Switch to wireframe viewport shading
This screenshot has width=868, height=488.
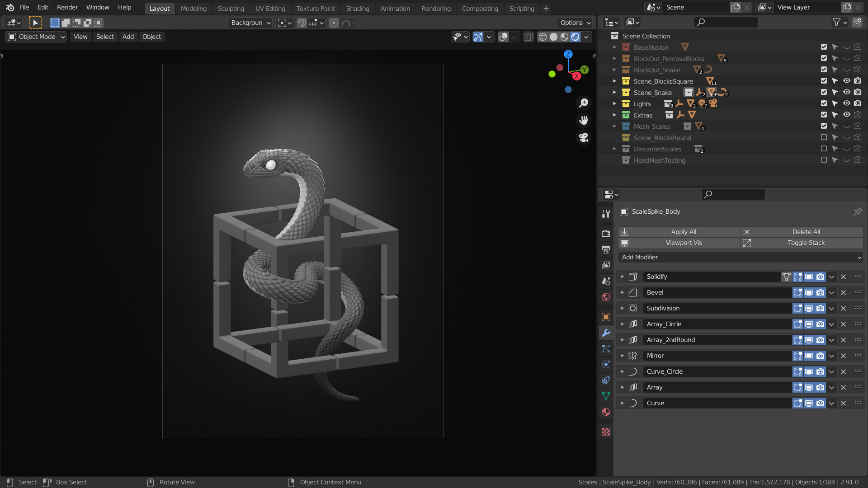[x=542, y=37]
